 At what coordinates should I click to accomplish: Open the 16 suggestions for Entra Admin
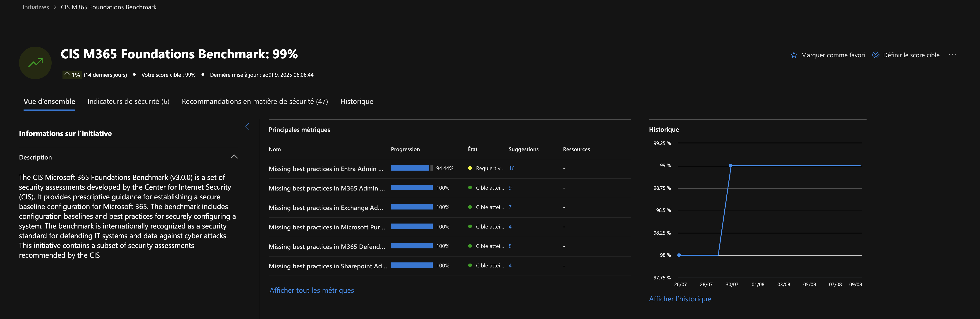[511, 168]
